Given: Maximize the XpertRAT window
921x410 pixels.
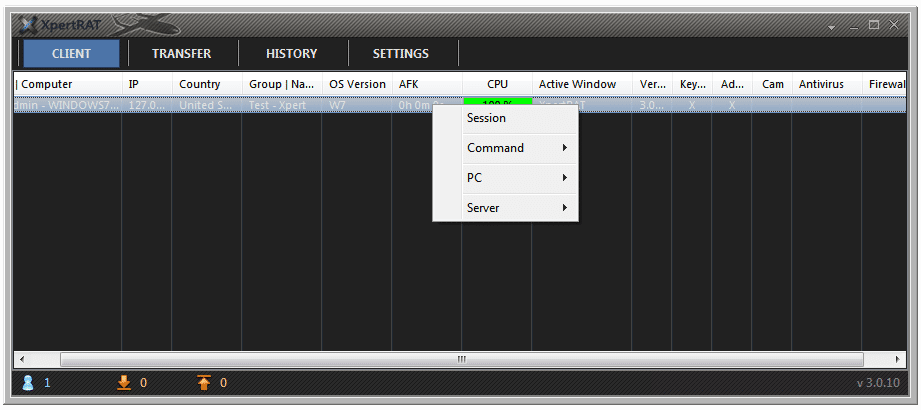Looking at the screenshot, I should click(x=874, y=25).
